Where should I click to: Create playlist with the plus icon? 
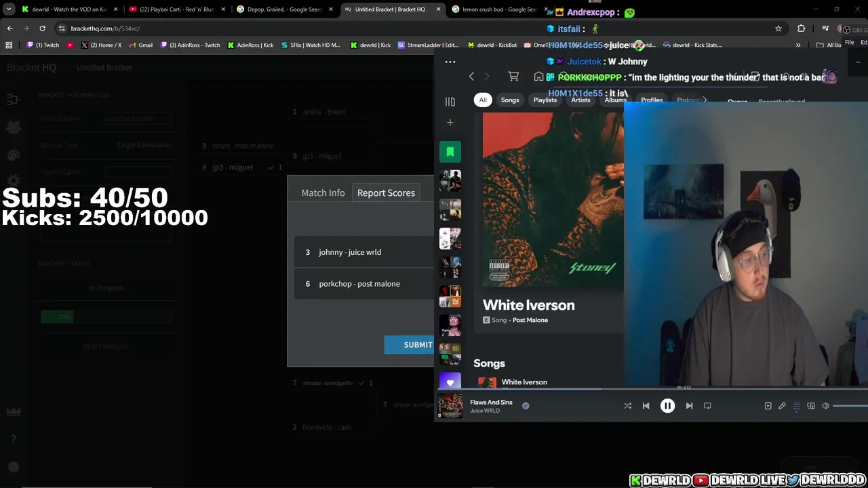click(x=450, y=123)
